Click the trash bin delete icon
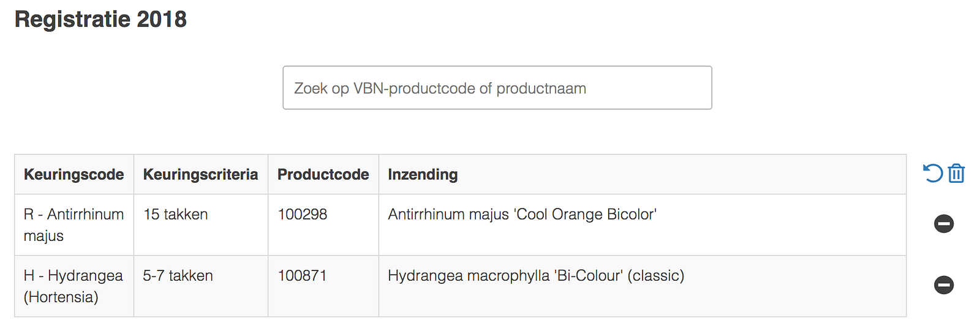The height and width of the screenshot is (328, 980). [956, 174]
